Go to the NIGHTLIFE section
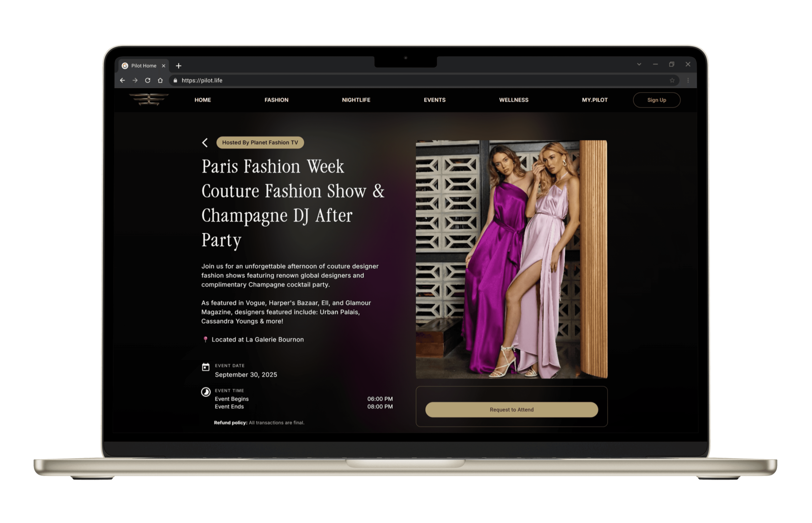 pyautogui.click(x=356, y=100)
